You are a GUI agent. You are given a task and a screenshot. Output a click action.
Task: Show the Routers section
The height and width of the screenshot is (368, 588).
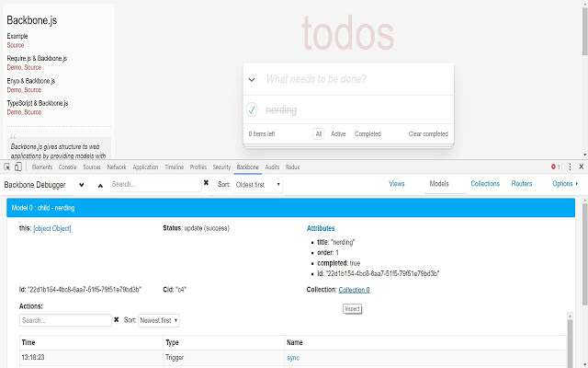click(522, 184)
